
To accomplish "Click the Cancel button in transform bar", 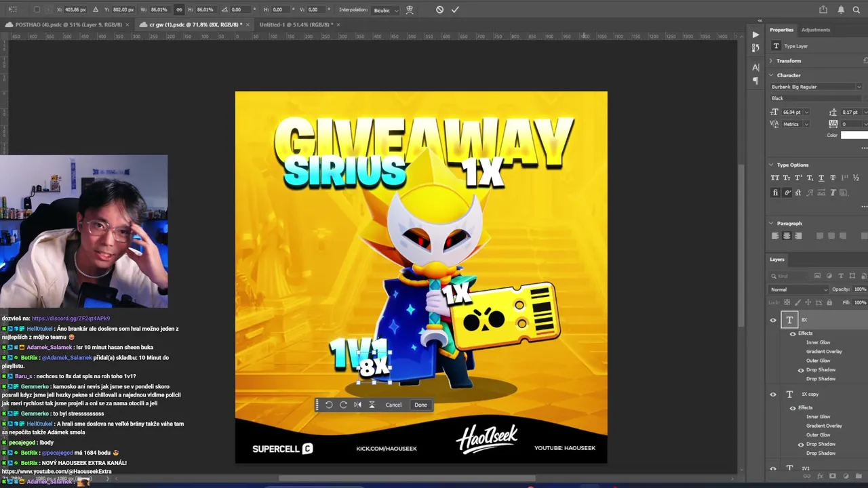I will click(393, 405).
